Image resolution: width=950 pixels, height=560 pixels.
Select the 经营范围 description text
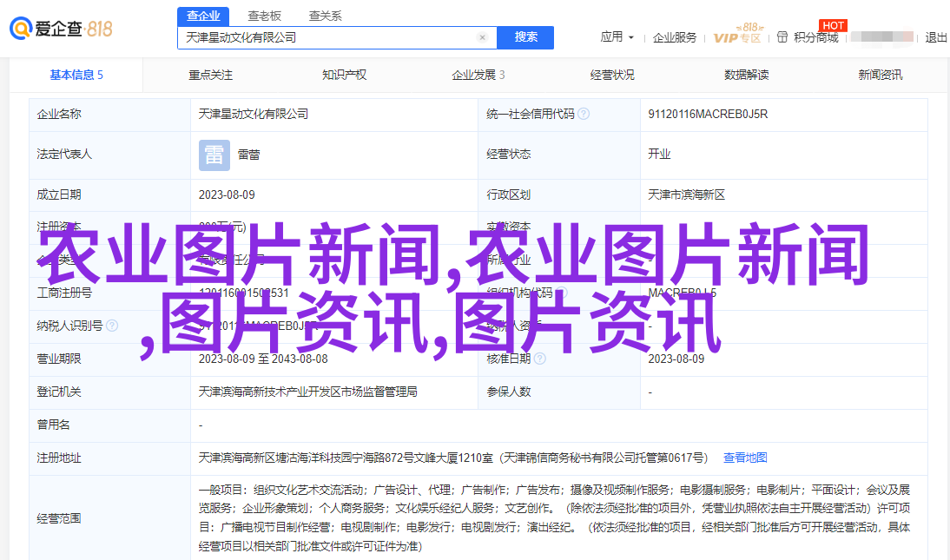pyautogui.click(x=554, y=518)
